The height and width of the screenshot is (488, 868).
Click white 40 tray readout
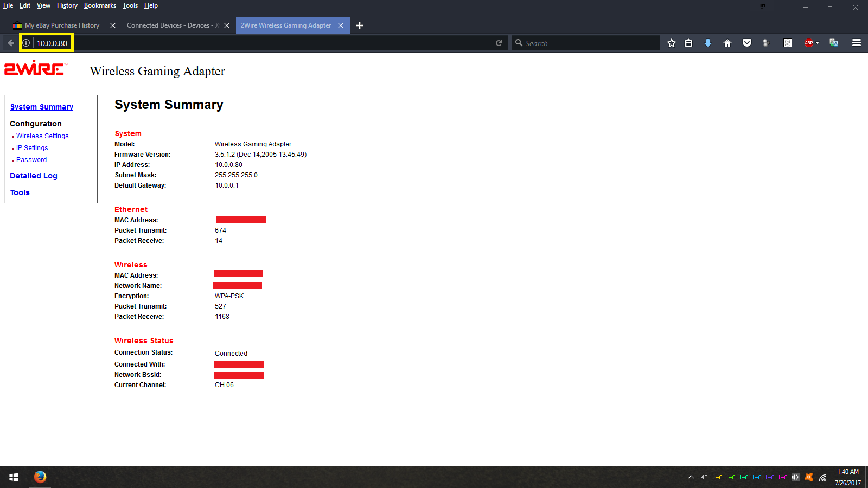click(x=704, y=477)
